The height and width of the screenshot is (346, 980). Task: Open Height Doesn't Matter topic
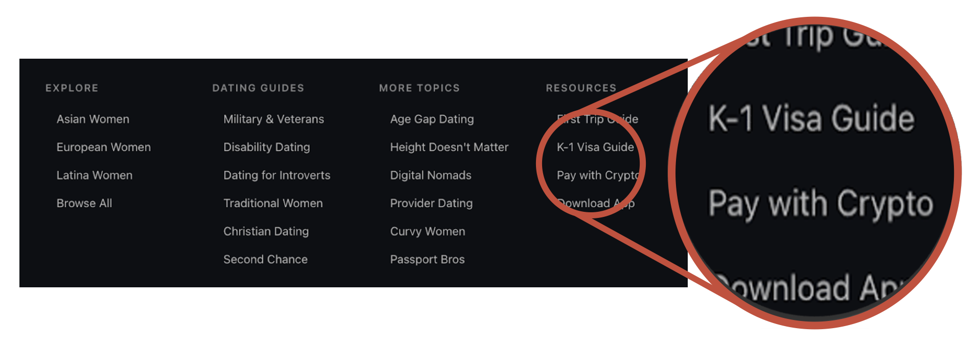(449, 147)
